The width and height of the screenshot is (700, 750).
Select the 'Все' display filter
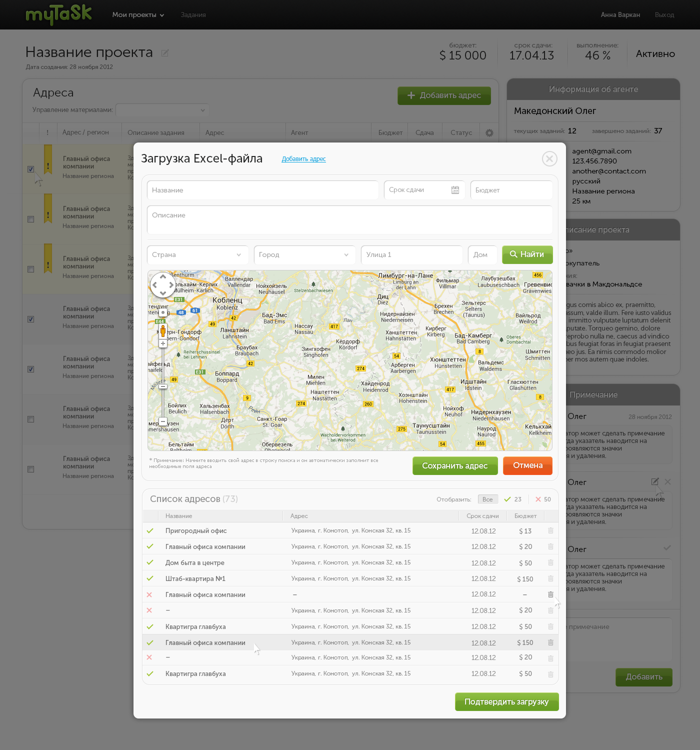tap(487, 499)
